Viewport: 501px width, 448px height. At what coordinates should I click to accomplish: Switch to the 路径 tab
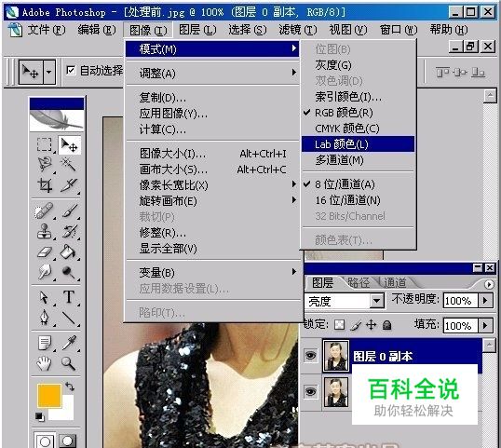coord(359,283)
